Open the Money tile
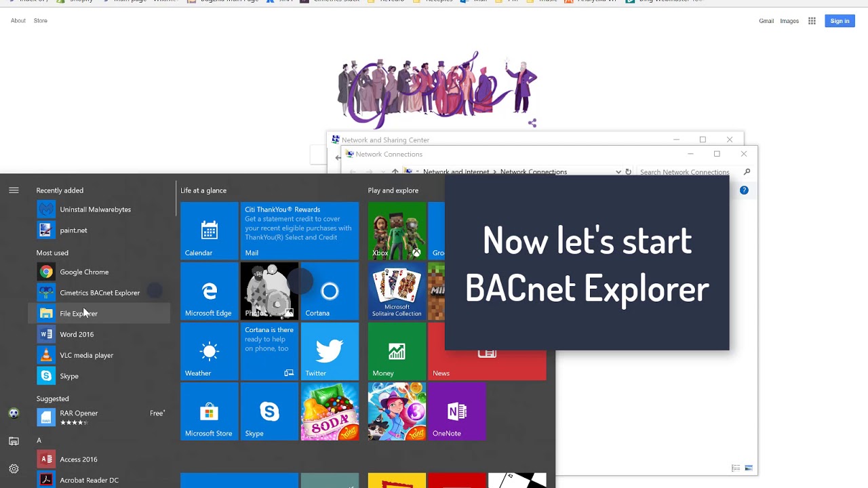 pos(397,351)
